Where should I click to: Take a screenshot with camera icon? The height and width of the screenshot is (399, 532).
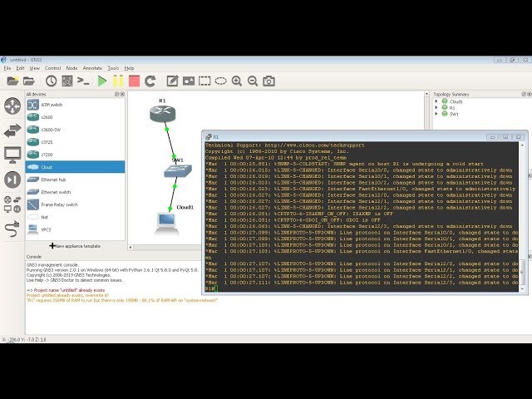click(268, 81)
